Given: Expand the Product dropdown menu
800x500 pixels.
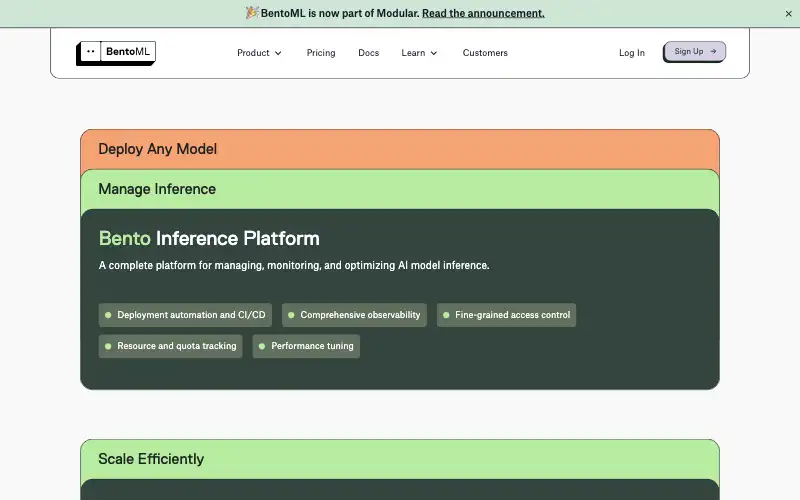Looking at the screenshot, I should click(x=259, y=53).
